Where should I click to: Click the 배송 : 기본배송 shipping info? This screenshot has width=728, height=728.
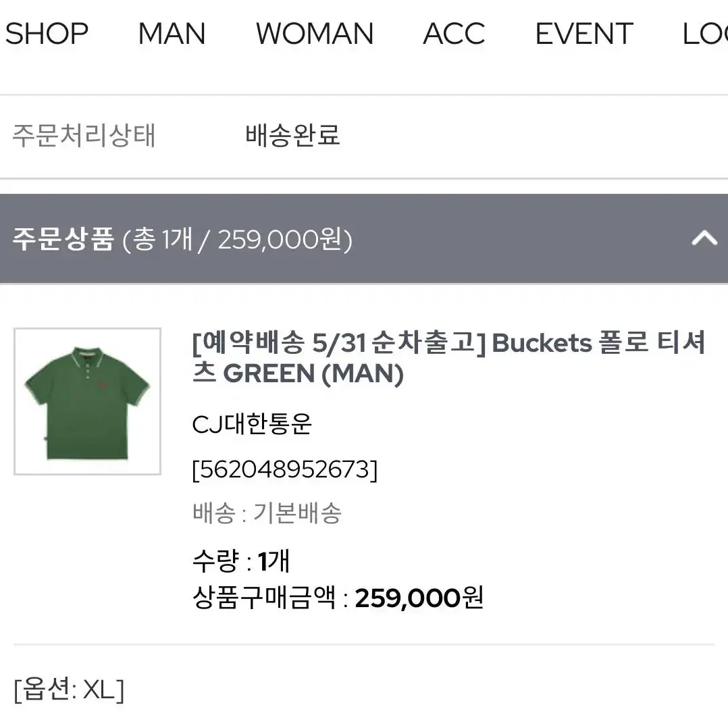tap(267, 513)
